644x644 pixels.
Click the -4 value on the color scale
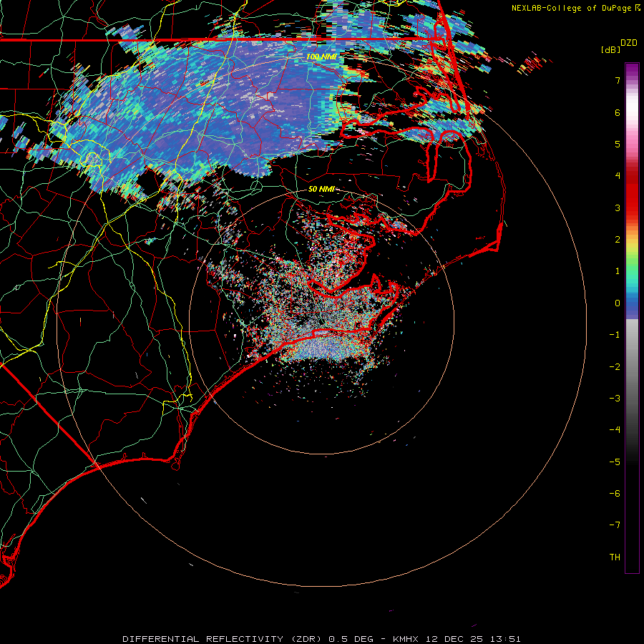click(615, 430)
